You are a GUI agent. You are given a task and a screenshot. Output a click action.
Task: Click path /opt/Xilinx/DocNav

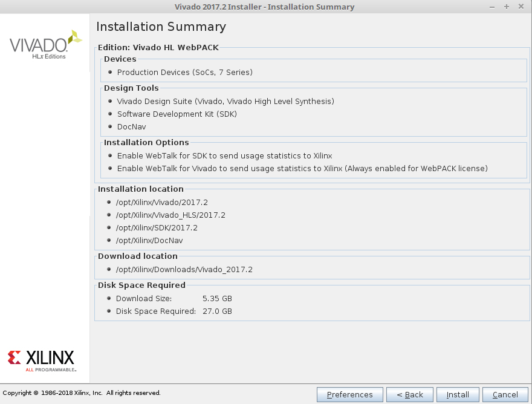[149, 241]
